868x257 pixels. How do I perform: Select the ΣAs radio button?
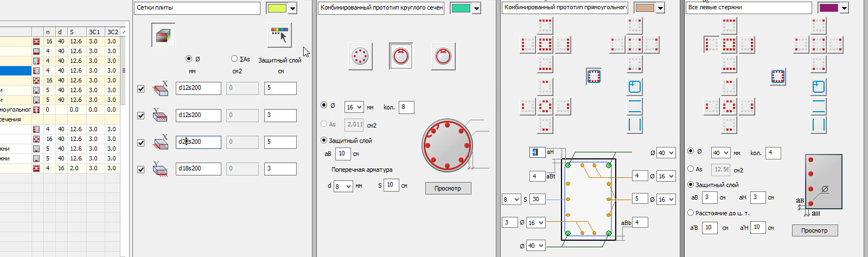pos(234,59)
